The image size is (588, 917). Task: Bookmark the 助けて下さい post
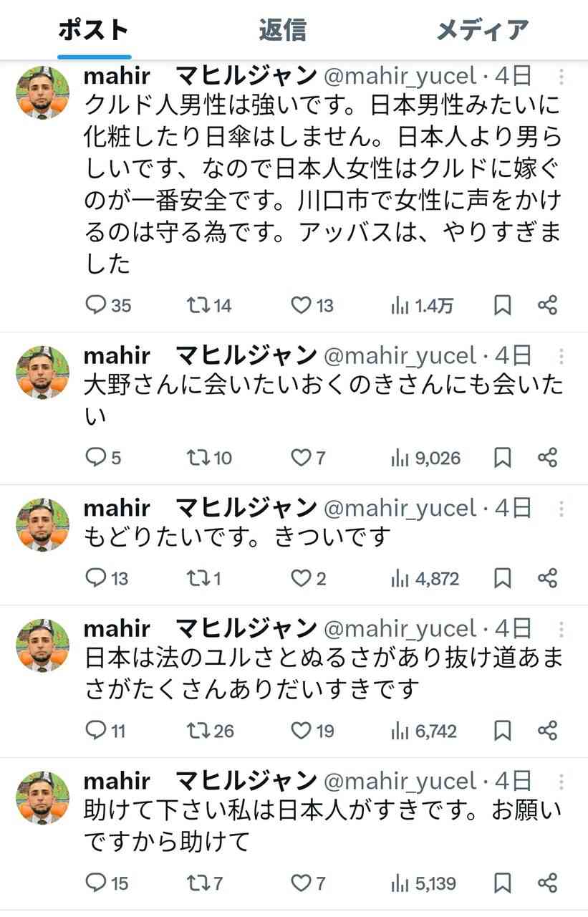click(x=501, y=883)
